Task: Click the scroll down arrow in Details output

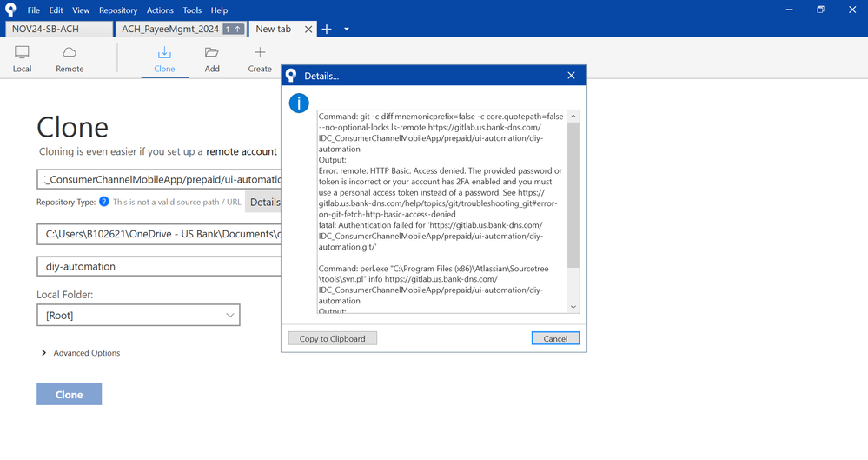Action: pyautogui.click(x=573, y=307)
